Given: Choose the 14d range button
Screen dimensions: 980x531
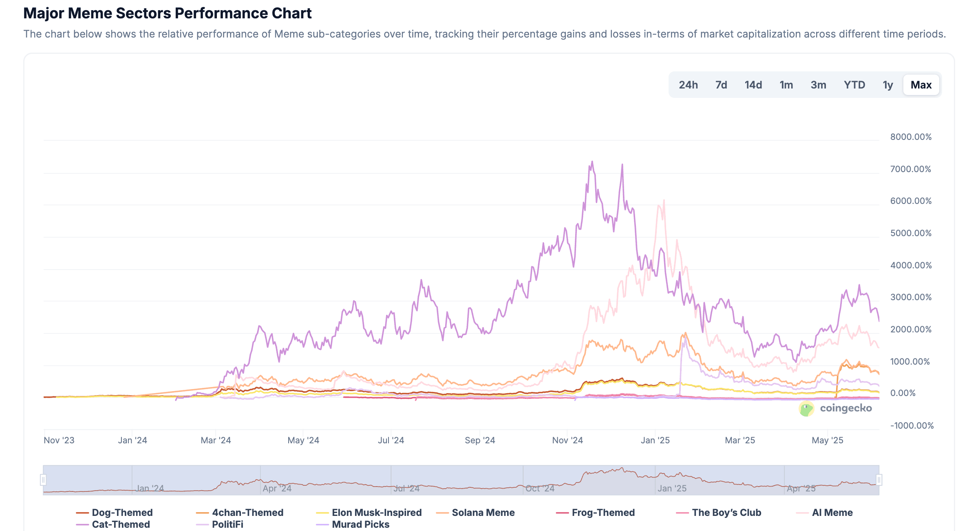Looking at the screenshot, I should point(753,85).
